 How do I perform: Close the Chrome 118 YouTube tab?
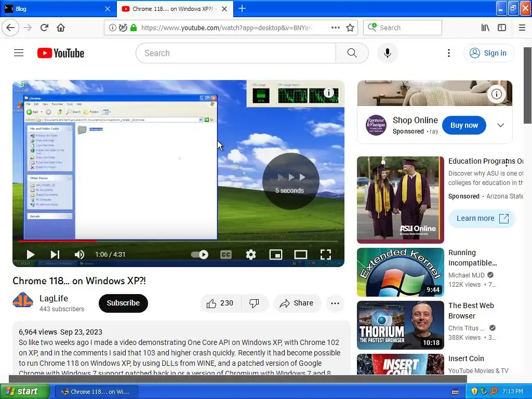pyautogui.click(x=224, y=9)
